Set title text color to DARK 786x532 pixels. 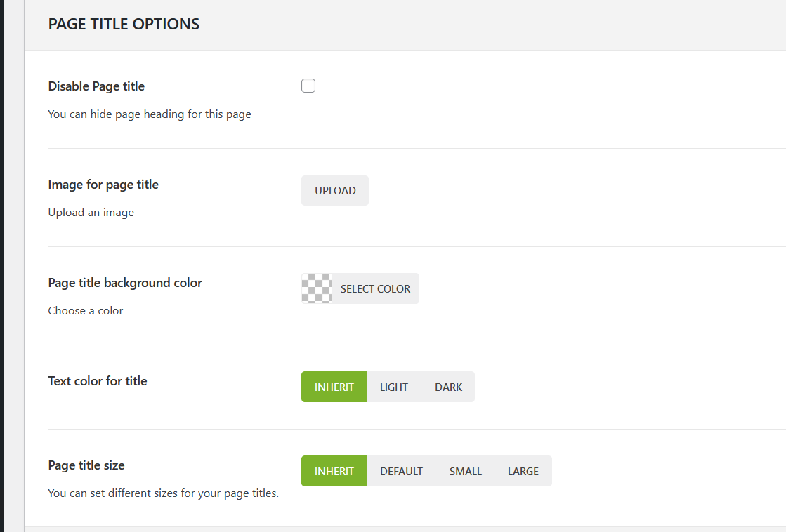pyautogui.click(x=448, y=387)
